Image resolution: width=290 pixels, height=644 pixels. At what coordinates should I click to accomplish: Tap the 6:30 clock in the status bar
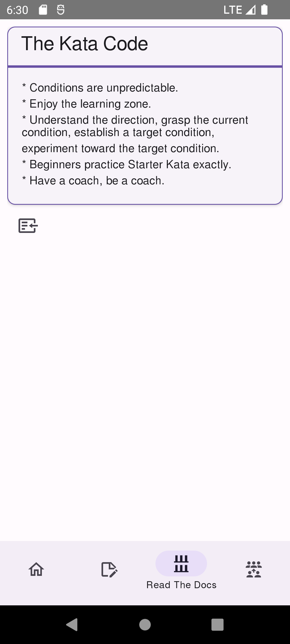click(x=17, y=10)
